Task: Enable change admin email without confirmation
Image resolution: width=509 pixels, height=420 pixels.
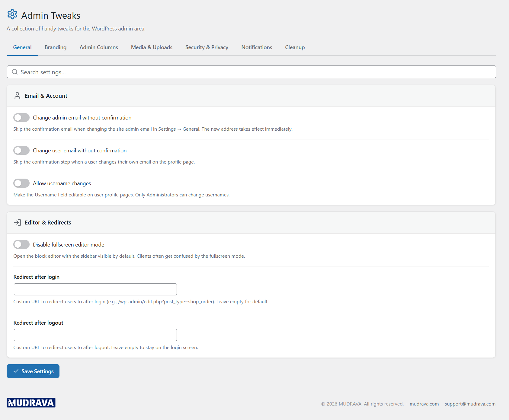Action: [x=21, y=117]
